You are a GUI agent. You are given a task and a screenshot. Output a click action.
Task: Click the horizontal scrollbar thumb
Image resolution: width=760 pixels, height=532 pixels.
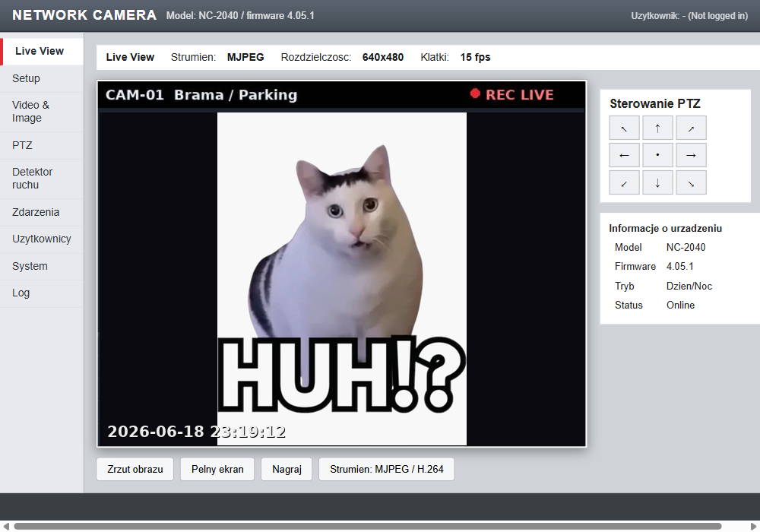pos(367,526)
